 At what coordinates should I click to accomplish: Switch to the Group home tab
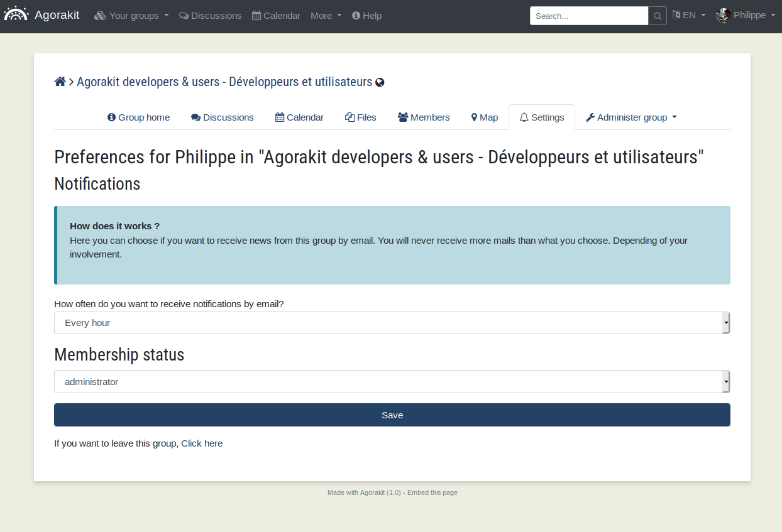[139, 117]
